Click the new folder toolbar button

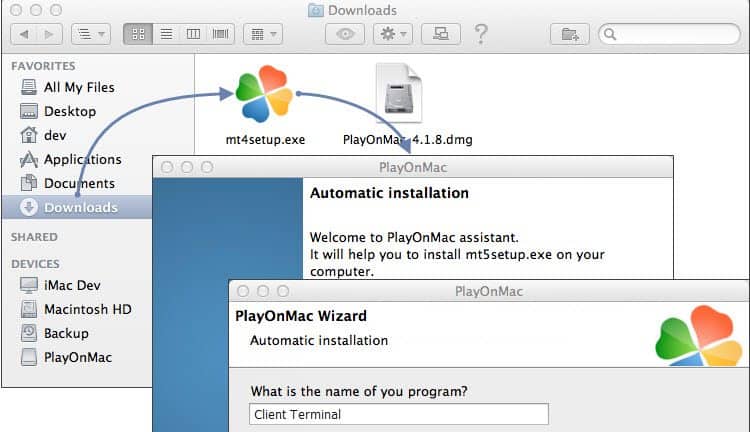[x=570, y=34]
